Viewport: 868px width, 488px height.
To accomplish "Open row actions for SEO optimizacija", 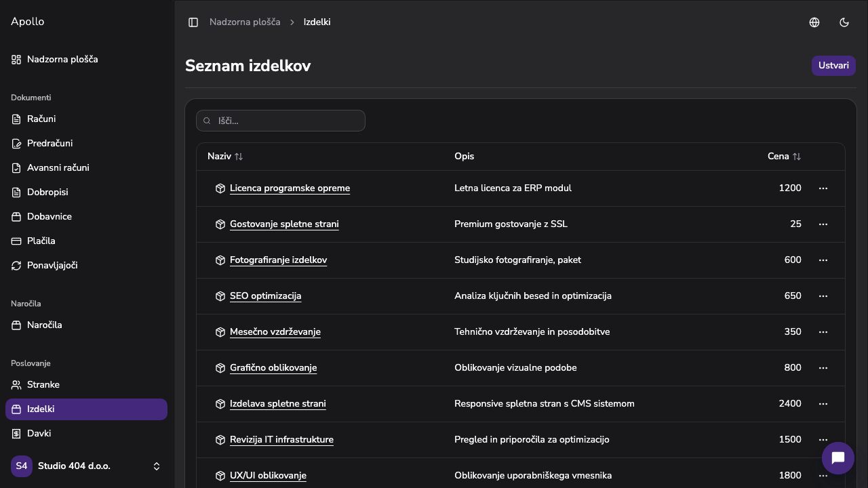I will pos(823,296).
